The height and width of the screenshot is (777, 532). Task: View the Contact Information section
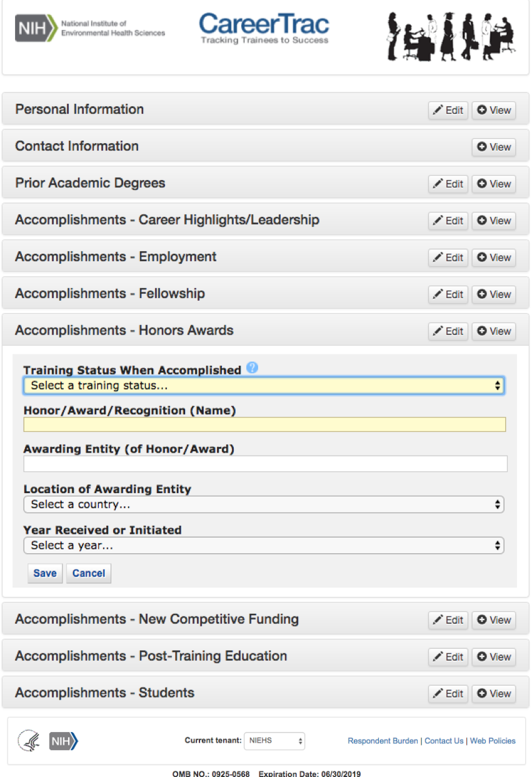[493, 147]
